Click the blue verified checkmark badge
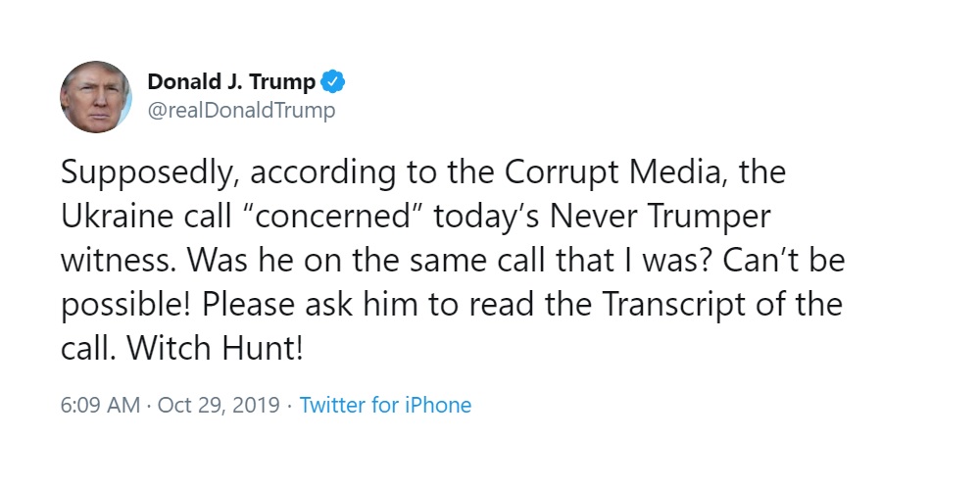 coord(332,82)
